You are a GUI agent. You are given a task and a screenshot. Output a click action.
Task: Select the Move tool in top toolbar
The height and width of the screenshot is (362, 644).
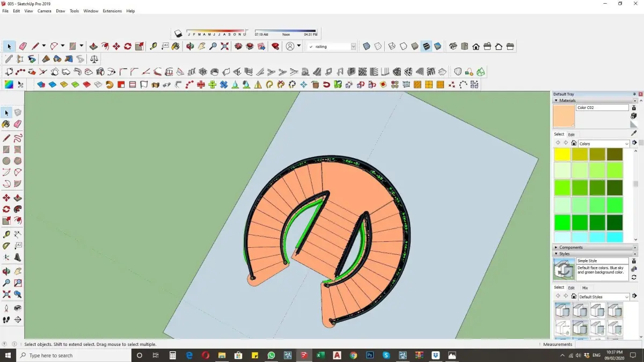[x=116, y=47]
